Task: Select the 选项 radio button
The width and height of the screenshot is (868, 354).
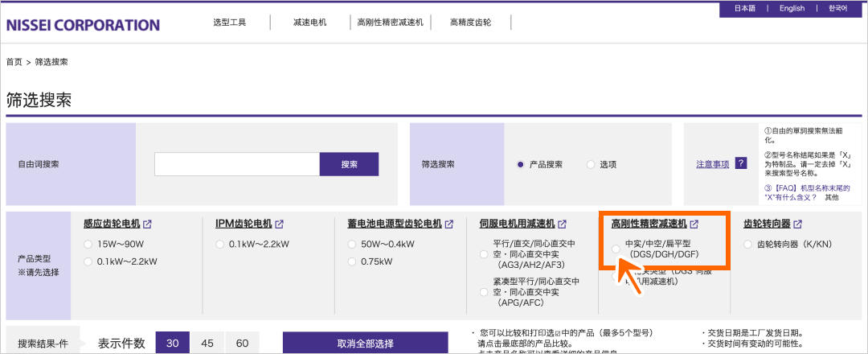Action: (x=591, y=164)
